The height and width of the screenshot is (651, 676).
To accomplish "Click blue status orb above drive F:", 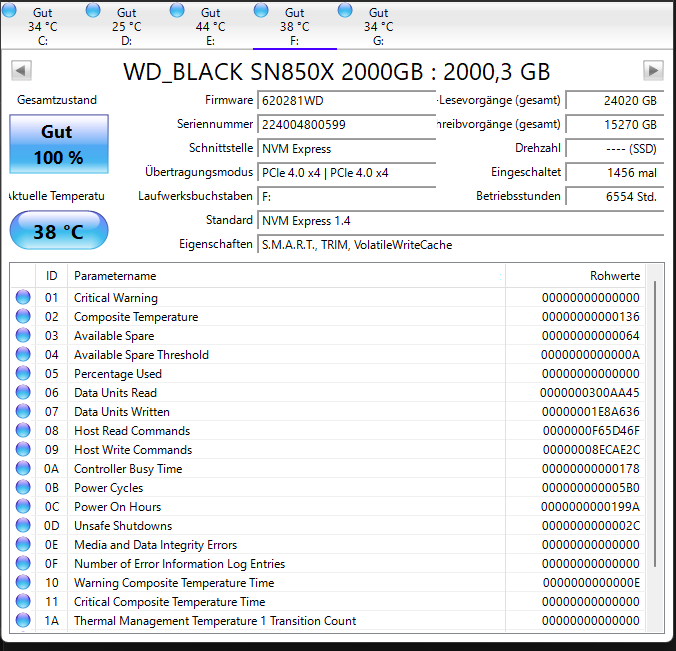I will (261, 10).
